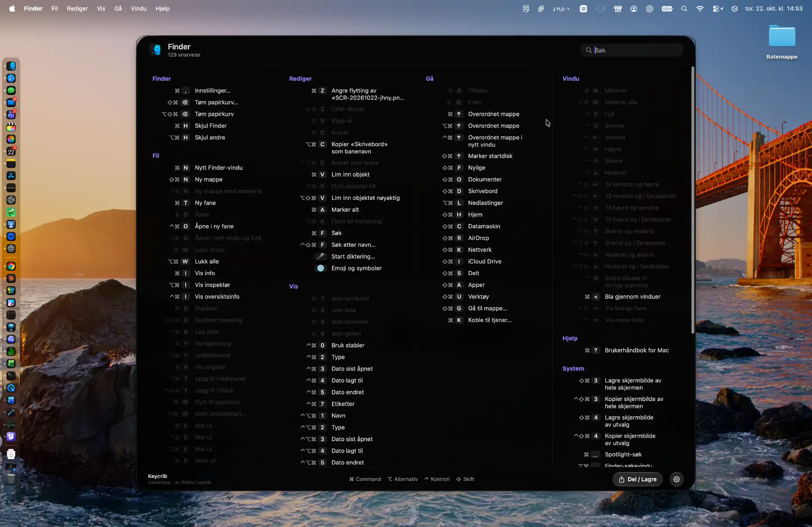Open Keycrib settings with the gear icon
Image resolution: width=812 pixels, height=527 pixels.
pyautogui.click(x=677, y=479)
